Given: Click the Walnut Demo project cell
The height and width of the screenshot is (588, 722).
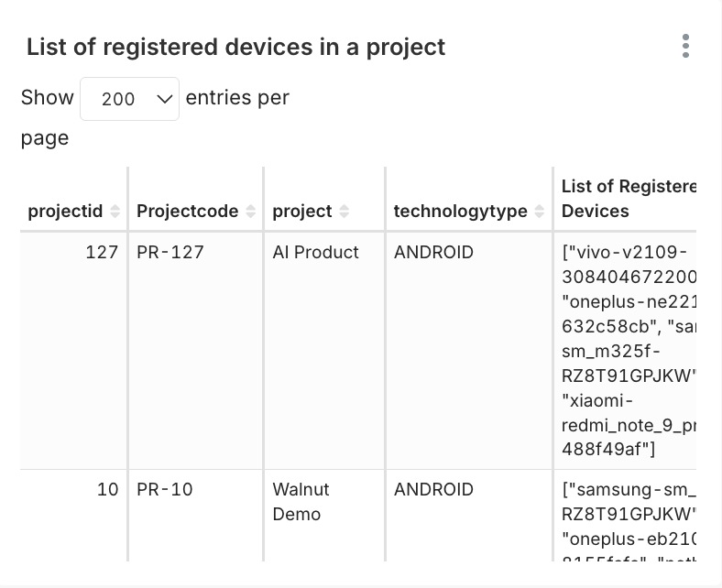Looking at the screenshot, I should coord(301,502).
